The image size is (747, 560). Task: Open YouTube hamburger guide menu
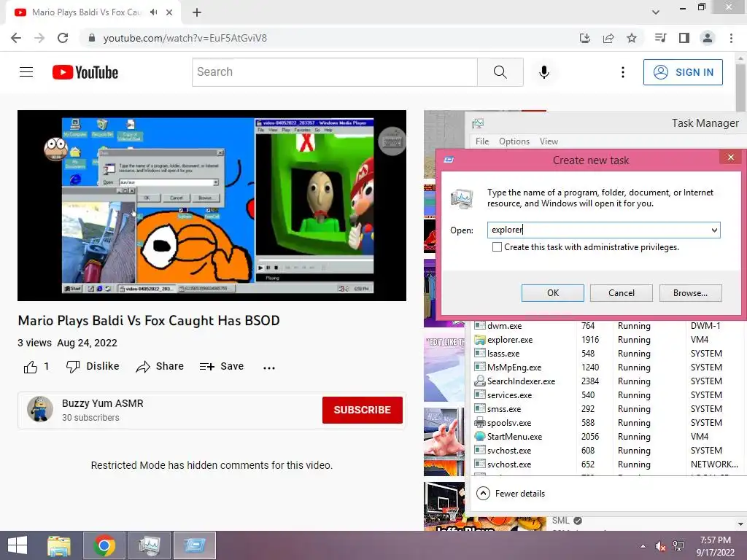pyautogui.click(x=26, y=72)
